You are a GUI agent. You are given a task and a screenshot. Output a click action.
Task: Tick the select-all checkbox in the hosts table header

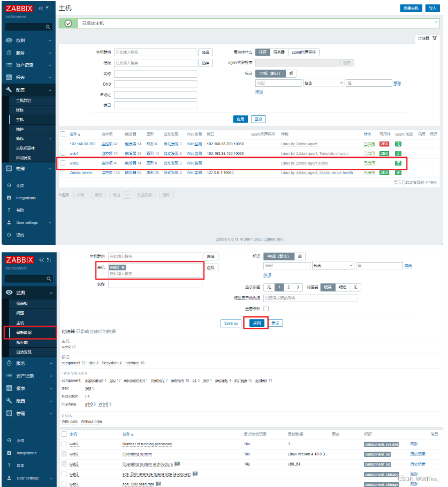click(63, 134)
